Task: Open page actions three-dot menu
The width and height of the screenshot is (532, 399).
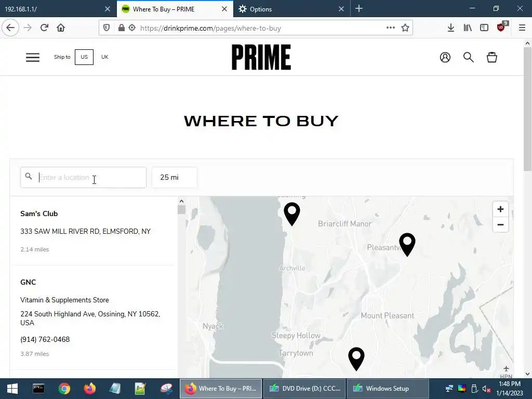Action: [x=391, y=28]
